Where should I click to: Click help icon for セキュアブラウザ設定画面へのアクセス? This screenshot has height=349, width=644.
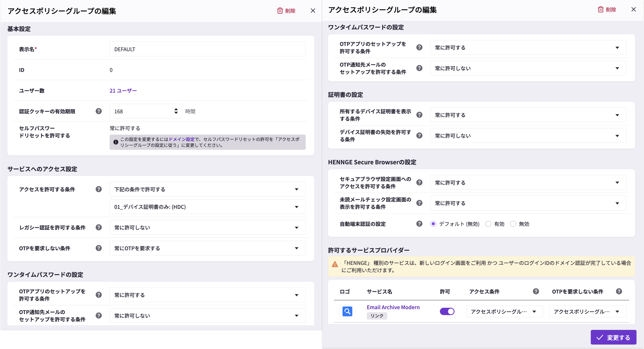point(419,183)
